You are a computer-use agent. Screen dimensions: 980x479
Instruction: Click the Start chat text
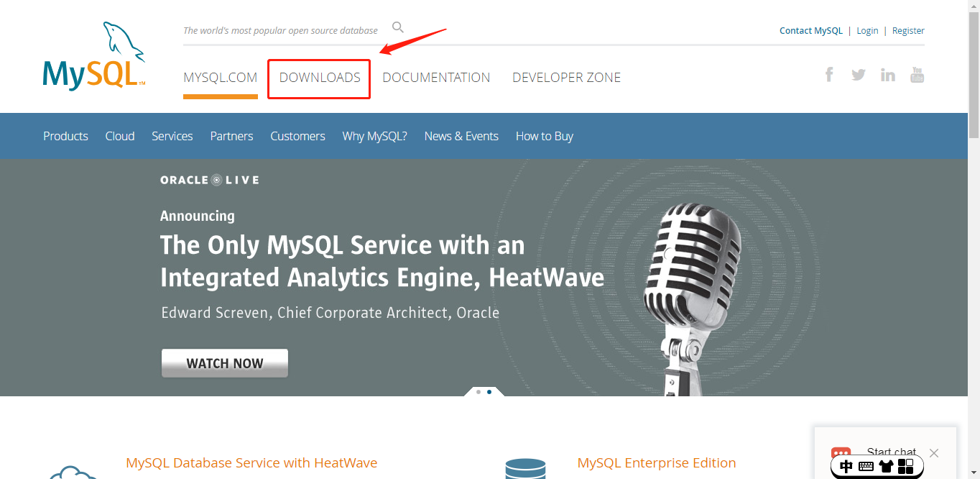[891, 452]
